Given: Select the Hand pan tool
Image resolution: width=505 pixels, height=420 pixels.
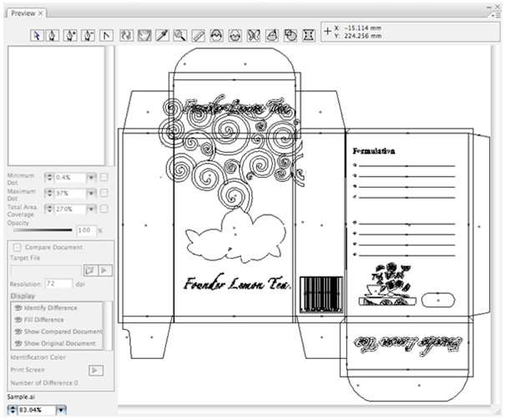Looking at the screenshot, I should 143,36.
